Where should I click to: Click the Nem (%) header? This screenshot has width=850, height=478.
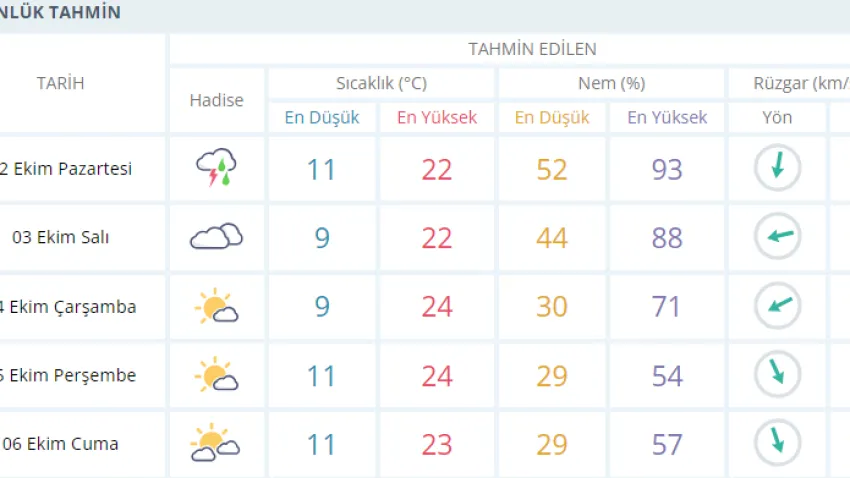point(611,83)
